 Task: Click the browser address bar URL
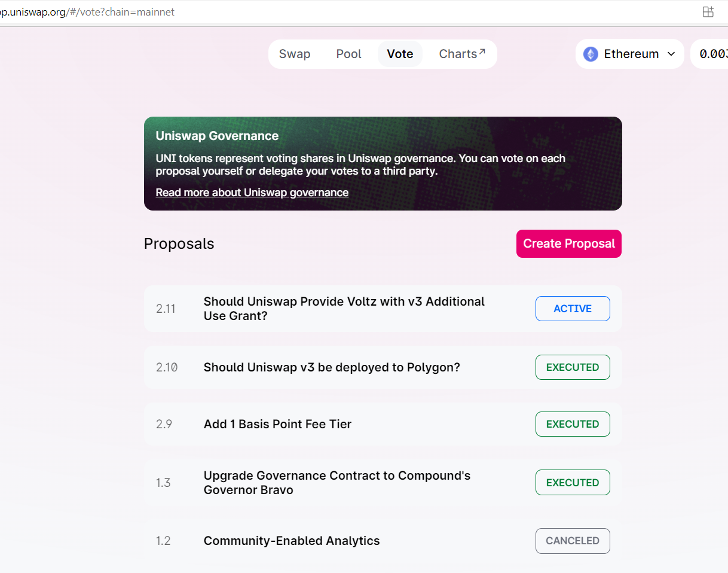point(87,12)
